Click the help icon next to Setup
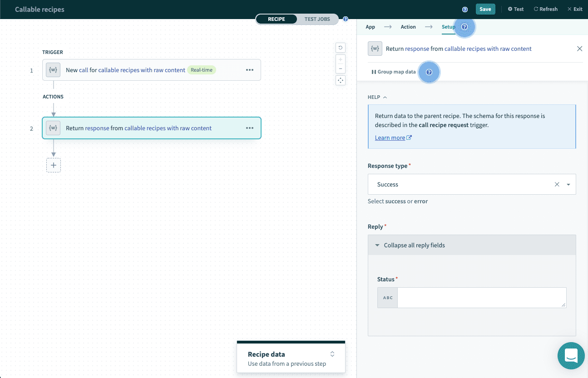Image resolution: width=588 pixels, height=378 pixels. [464, 27]
